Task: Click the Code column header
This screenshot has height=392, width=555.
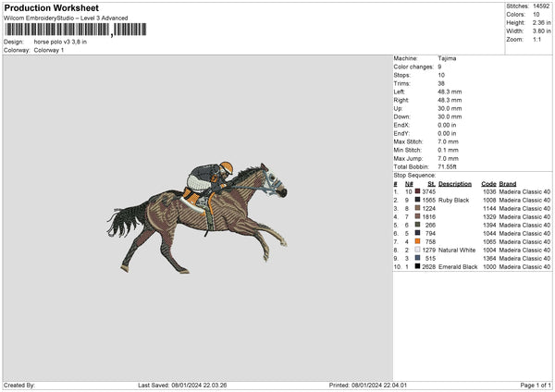Action: tap(488, 183)
